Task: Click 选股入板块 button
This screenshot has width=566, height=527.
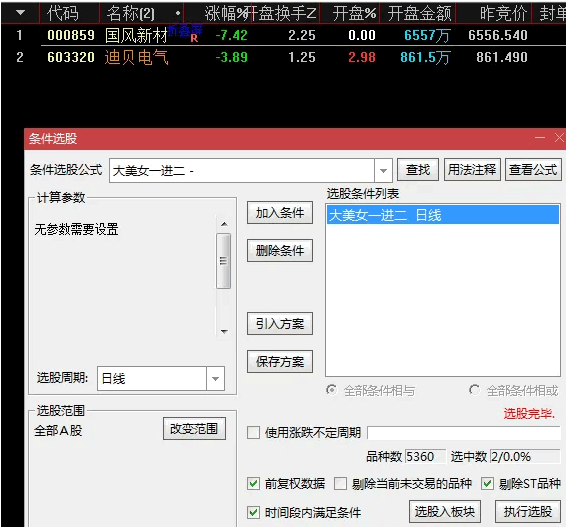Action: click(445, 511)
